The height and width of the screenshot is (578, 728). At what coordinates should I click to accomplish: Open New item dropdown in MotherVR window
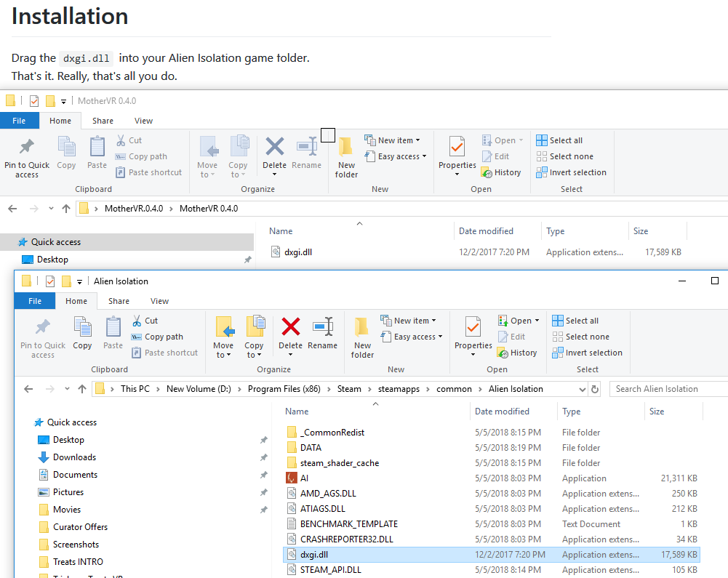click(392, 140)
